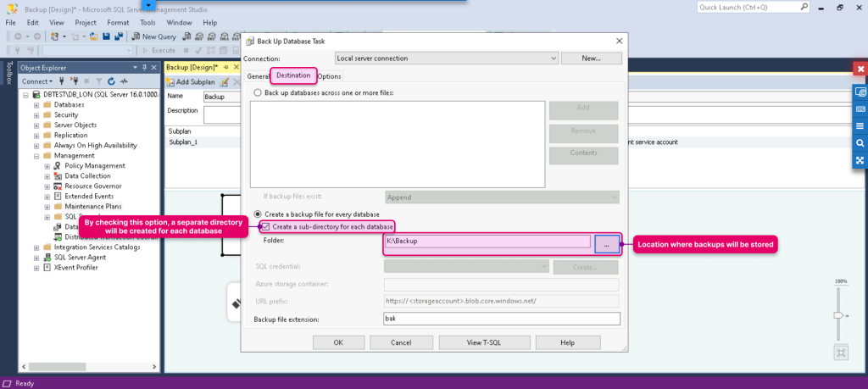Viewport: 868px width, 389px height.
Task: Expand the Databases tree node
Action: [x=36, y=104]
